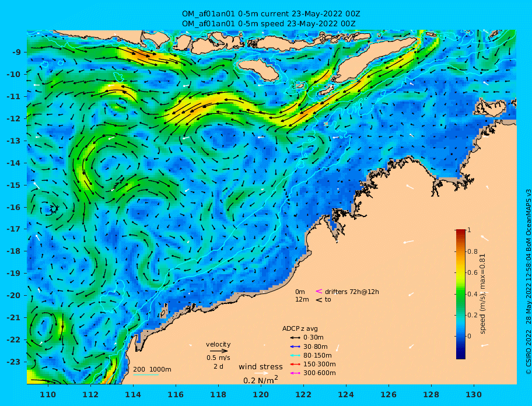The height and width of the screenshot is (406, 532).
Task: Click the '2 d' velocity duration label
Action: 219,367
